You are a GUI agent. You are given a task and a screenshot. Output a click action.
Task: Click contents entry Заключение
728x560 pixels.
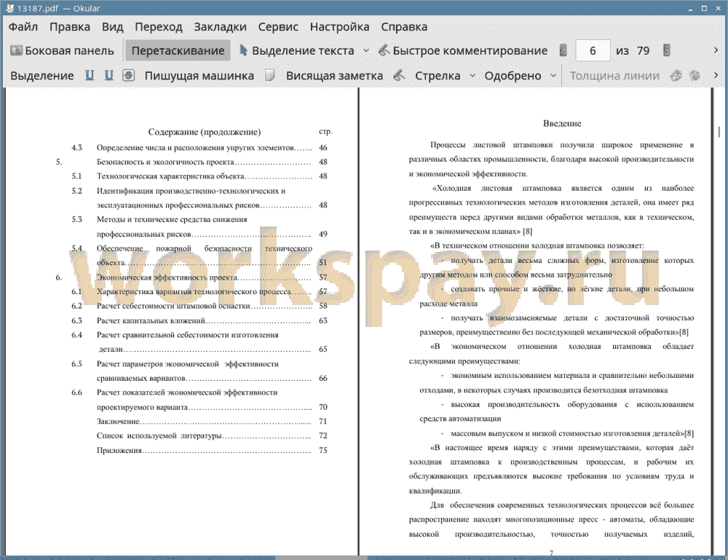[118, 421]
